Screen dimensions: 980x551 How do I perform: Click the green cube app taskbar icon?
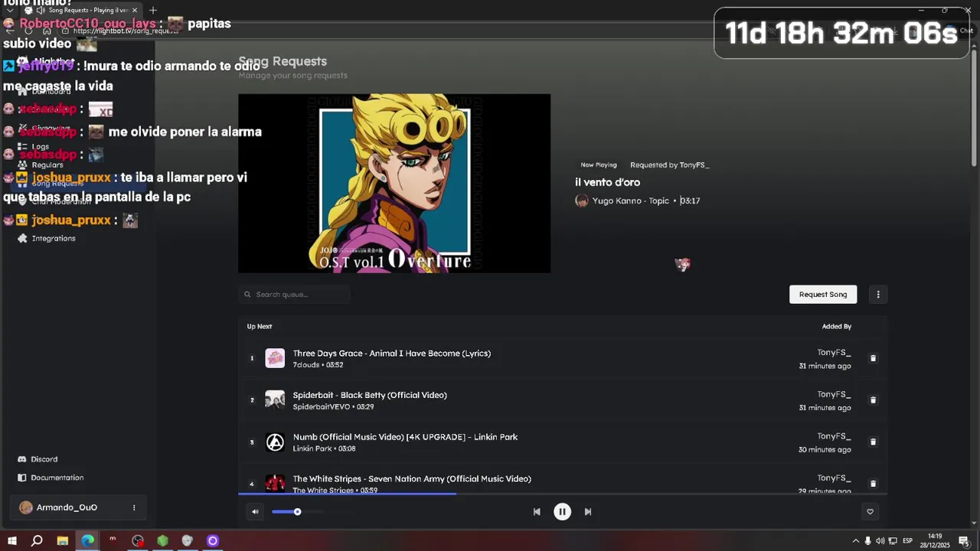tap(163, 541)
